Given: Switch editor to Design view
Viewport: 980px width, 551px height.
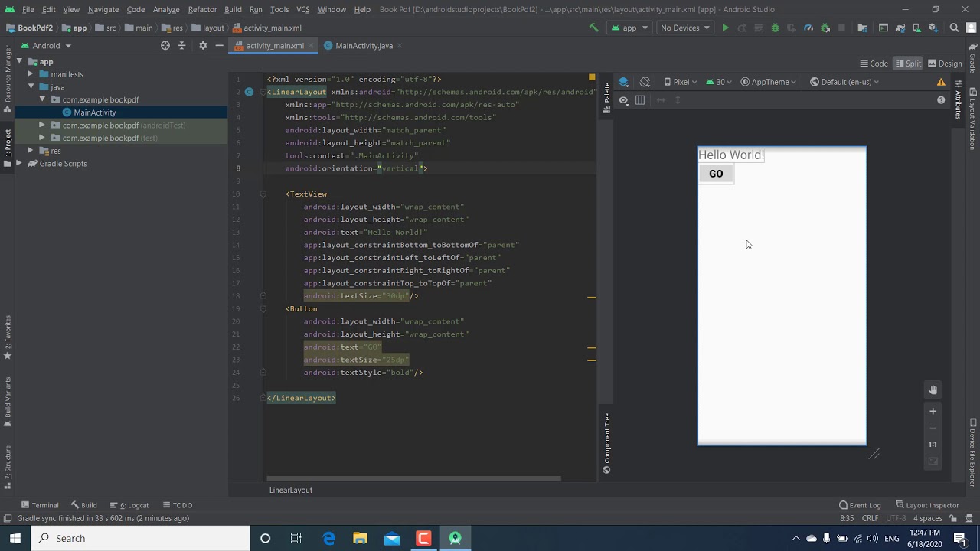Looking at the screenshot, I should click(945, 64).
